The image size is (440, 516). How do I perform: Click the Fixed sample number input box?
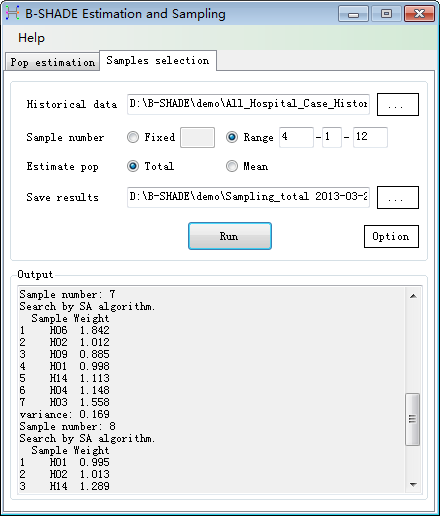coord(197,137)
